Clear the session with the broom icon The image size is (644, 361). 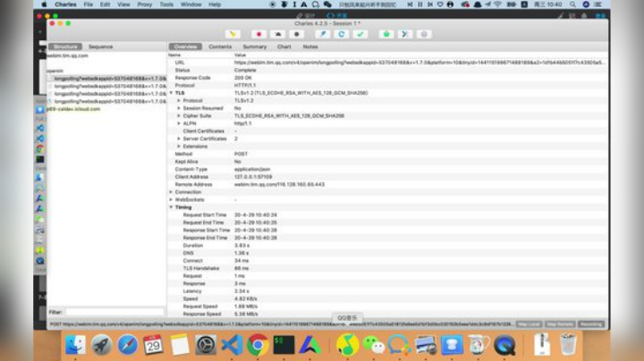pos(233,34)
